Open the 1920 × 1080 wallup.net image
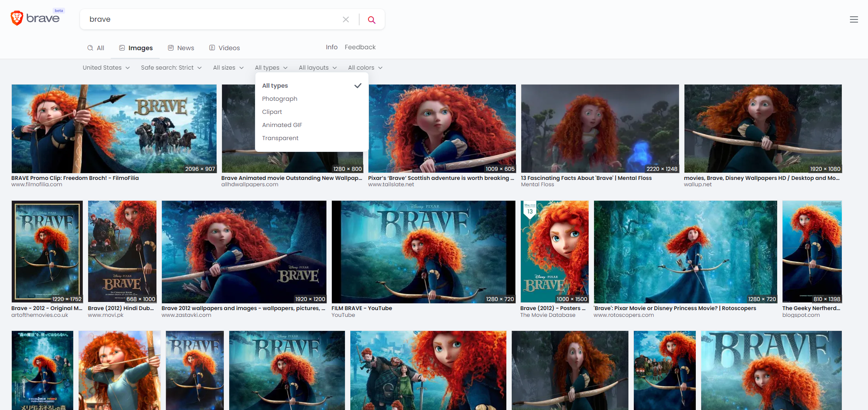The height and width of the screenshot is (410, 868). [763, 129]
